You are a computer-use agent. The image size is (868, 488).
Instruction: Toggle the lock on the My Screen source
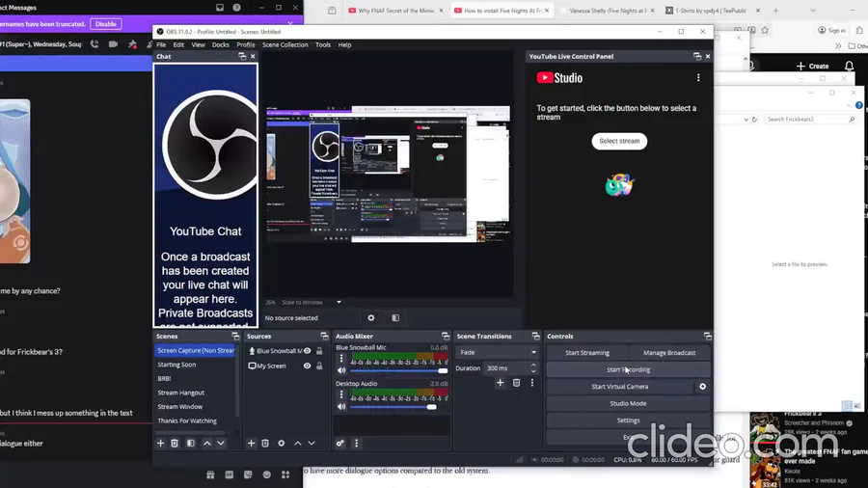[x=319, y=366]
